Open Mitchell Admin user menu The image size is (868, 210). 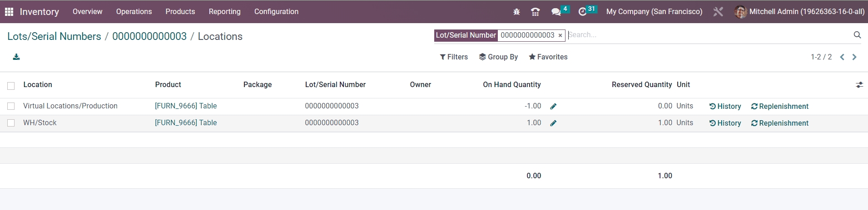coord(799,12)
